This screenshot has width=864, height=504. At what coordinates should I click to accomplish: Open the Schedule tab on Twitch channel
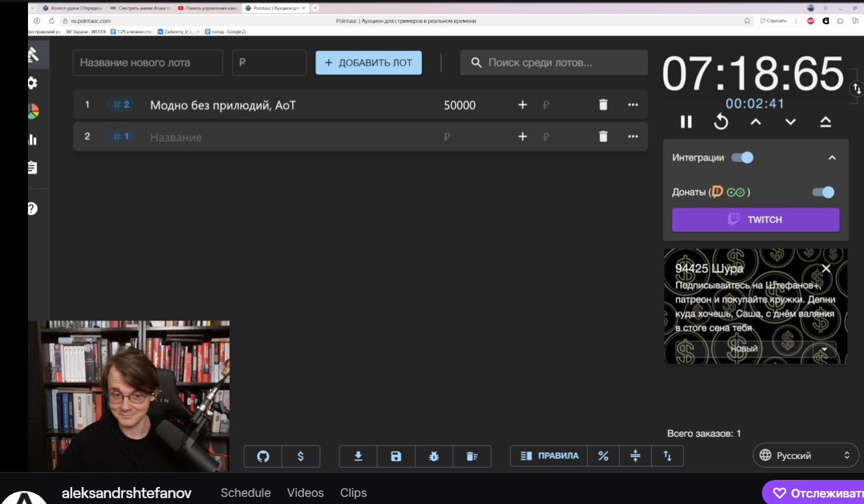[245, 493]
